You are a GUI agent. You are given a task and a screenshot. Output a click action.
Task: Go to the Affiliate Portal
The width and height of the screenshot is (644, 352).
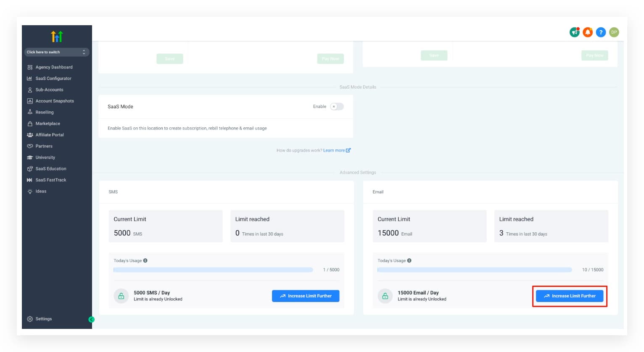(x=50, y=134)
